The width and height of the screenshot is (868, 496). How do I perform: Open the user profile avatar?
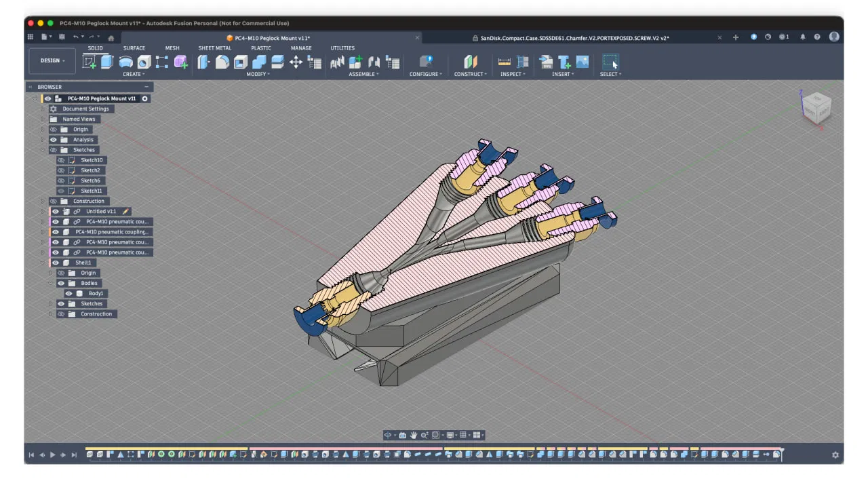(834, 37)
